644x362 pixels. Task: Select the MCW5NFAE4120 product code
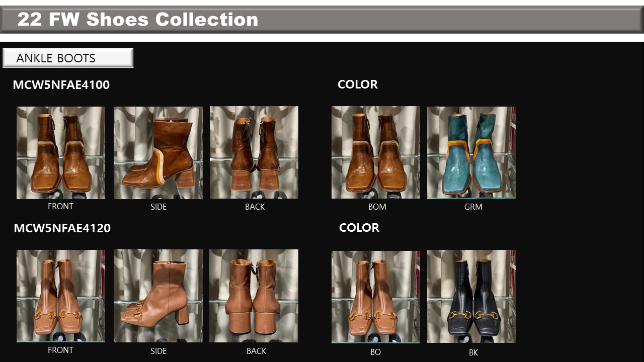point(62,228)
